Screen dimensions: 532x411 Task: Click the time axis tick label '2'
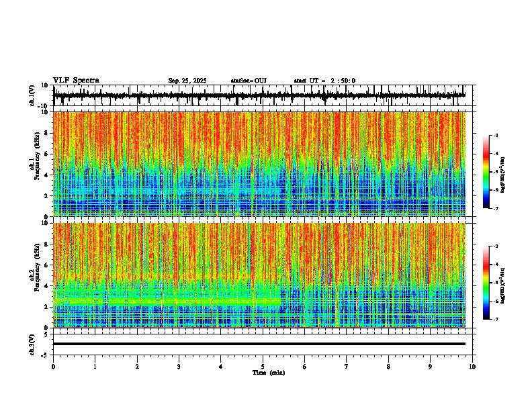pyautogui.click(x=137, y=367)
